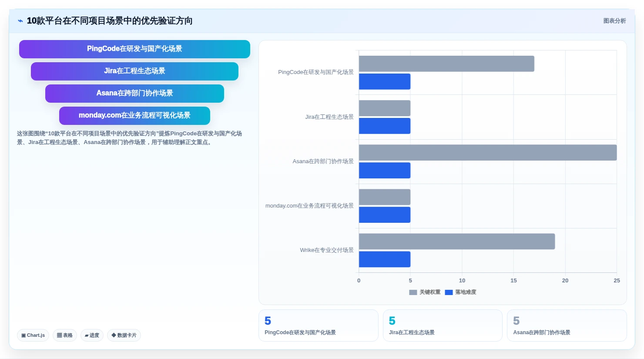
Task: Select the PingCode在研发与国产化场景 funnel bar
Action: (x=134, y=49)
